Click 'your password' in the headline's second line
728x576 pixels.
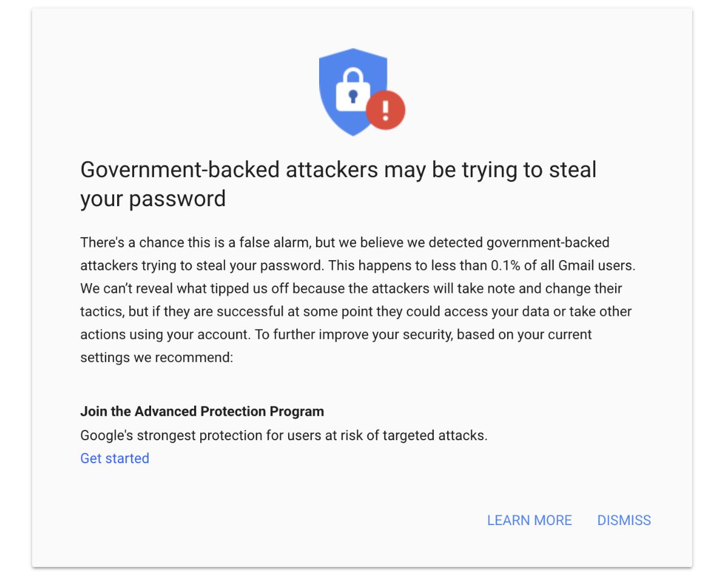[x=153, y=198]
